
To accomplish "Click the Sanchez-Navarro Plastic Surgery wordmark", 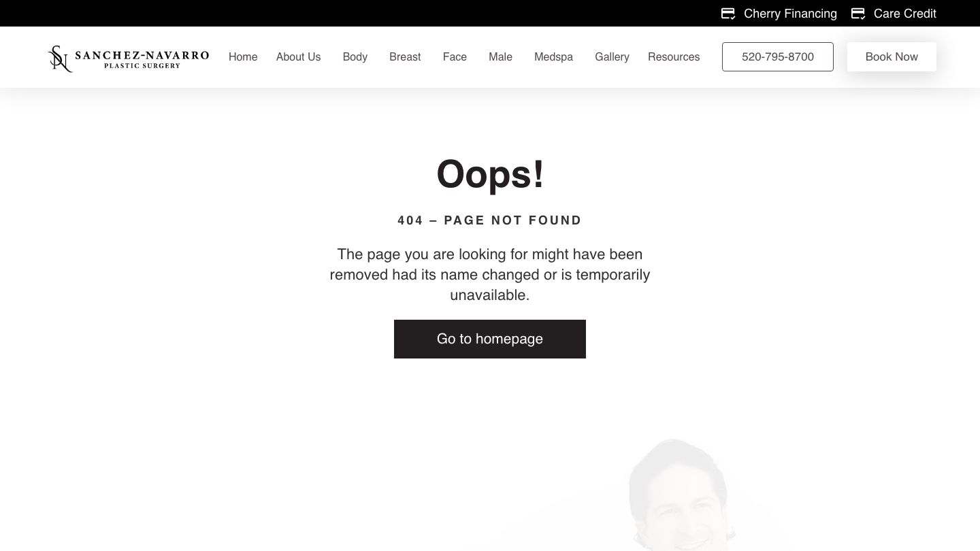I will 142,59.
